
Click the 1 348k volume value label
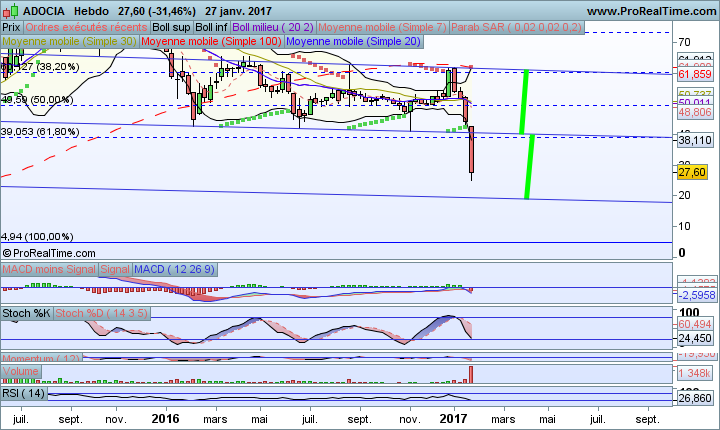(695, 373)
